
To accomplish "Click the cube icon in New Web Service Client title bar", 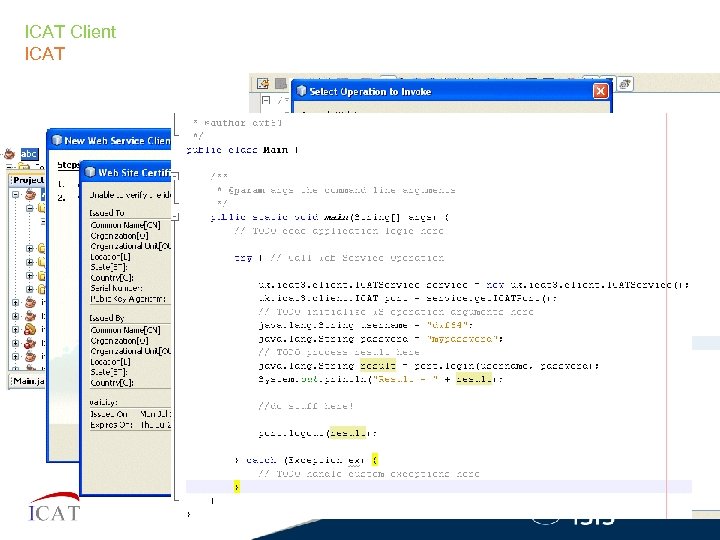I will (x=57, y=140).
